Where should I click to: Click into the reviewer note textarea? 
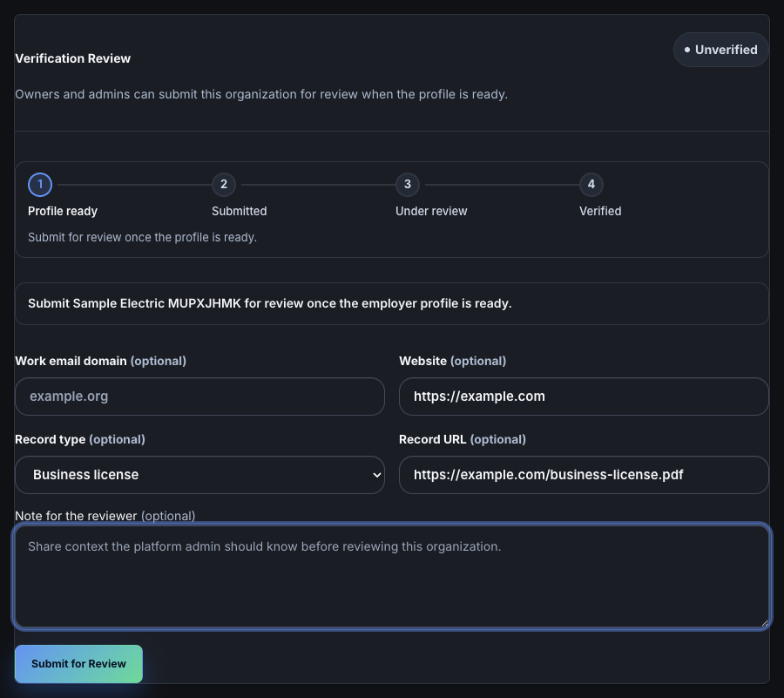click(392, 576)
